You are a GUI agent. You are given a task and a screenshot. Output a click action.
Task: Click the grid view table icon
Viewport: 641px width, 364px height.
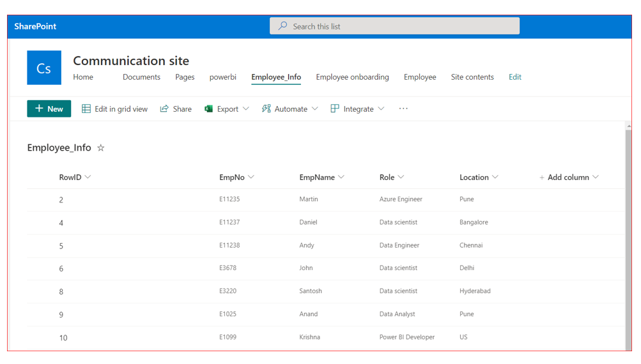[x=86, y=109]
